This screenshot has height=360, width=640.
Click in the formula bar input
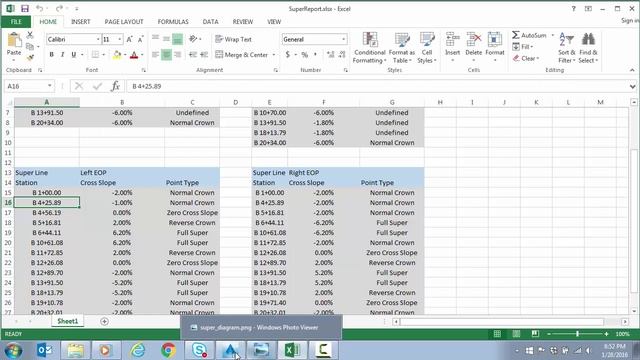click(378, 86)
